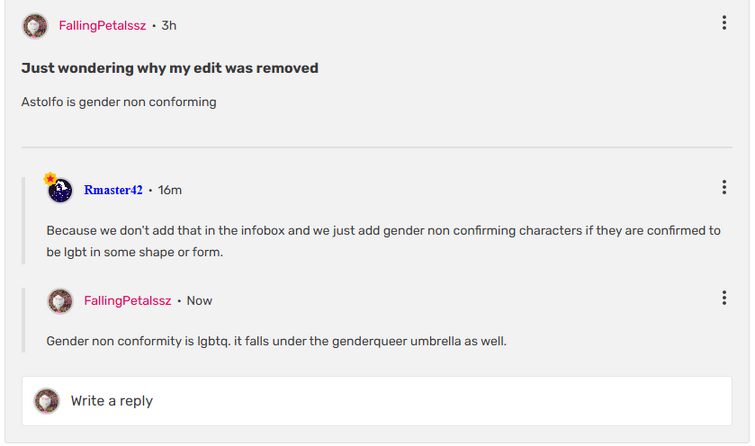The width and height of the screenshot is (755, 446).
Task: Click FallingPetalssz's username on the 'Now' reply
Action: [x=128, y=301]
